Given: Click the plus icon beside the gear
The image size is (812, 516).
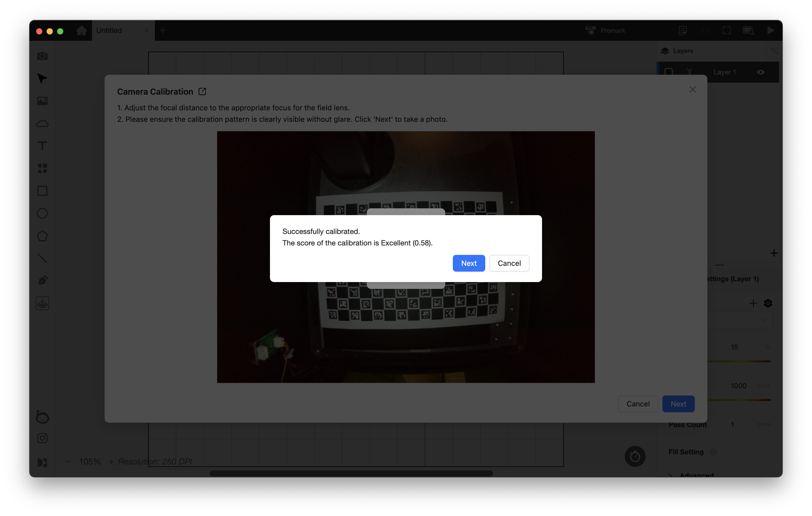Looking at the screenshot, I should point(753,303).
